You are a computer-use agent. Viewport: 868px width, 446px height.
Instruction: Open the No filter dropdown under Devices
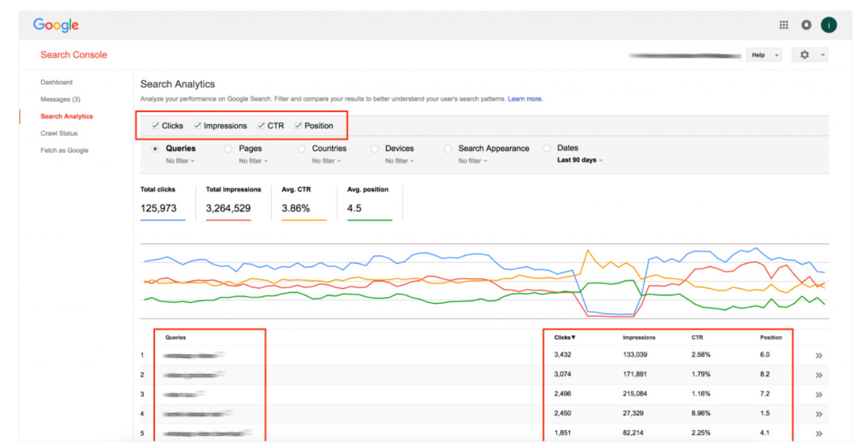click(399, 161)
